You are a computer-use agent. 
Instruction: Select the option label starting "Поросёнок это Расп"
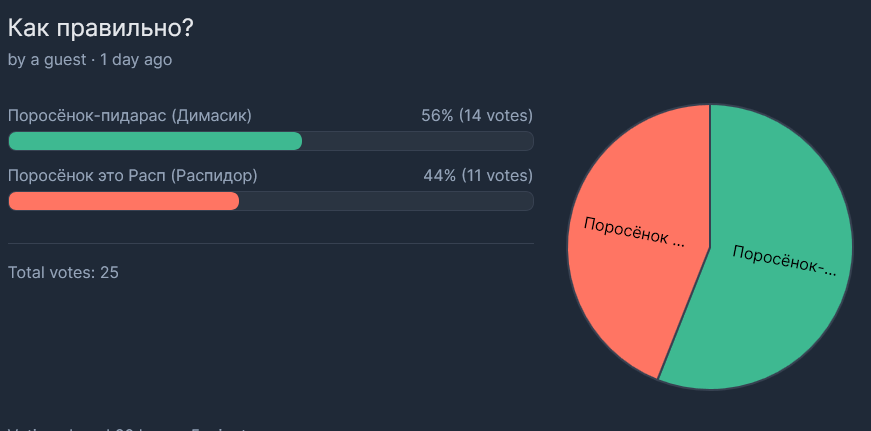click(133, 176)
